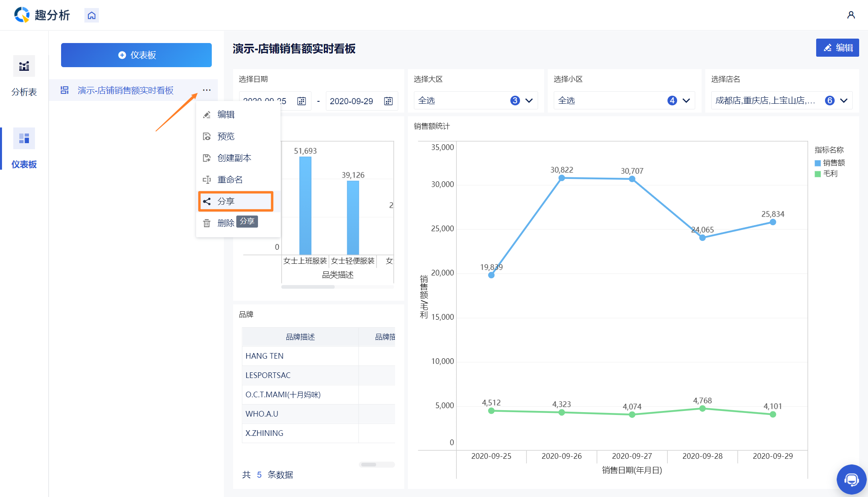Click the 2020-09-29 end date field

tap(352, 101)
